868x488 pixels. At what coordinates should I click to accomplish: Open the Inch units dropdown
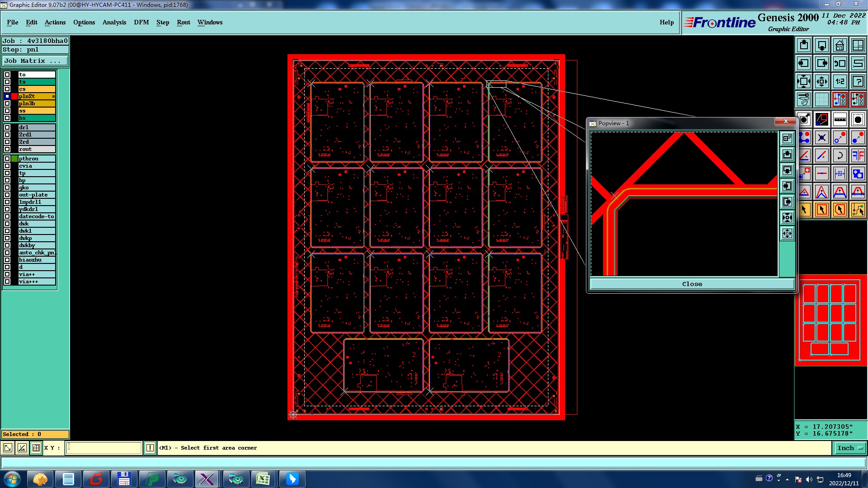pyautogui.click(x=850, y=448)
